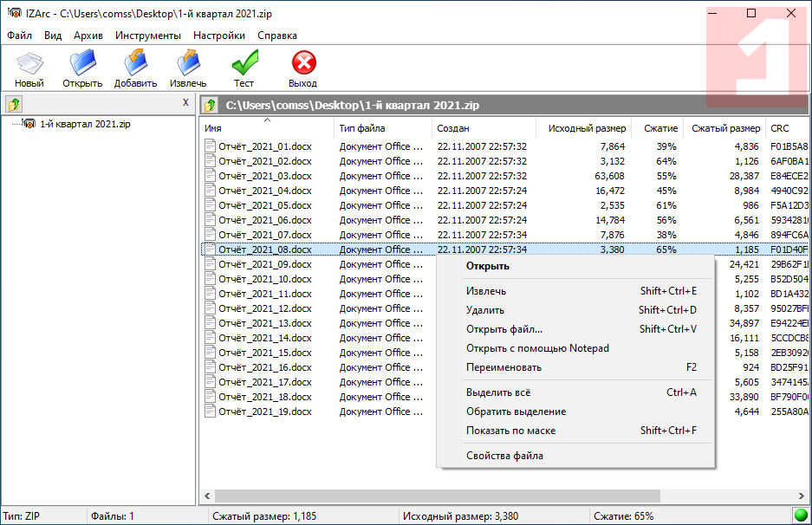Sort by the Тип файла column header
The height and width of the screenshot is (525, 812).
tap(383, 128)
